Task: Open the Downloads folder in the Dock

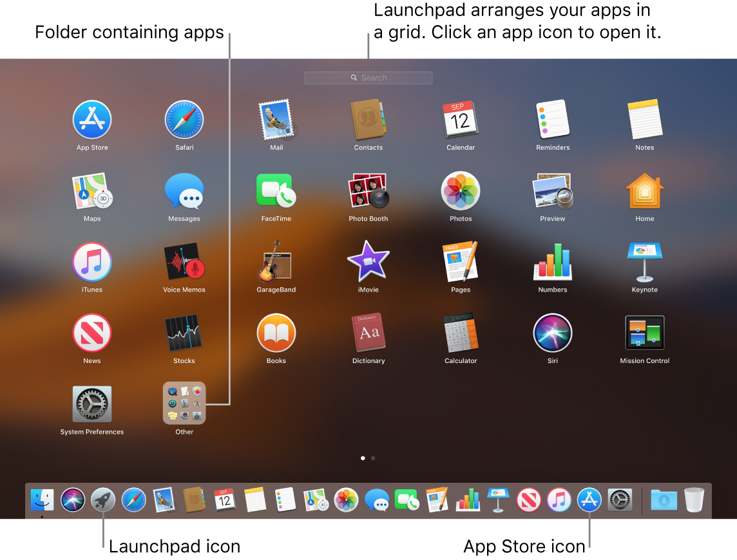Action: click(x=664, y=499)
